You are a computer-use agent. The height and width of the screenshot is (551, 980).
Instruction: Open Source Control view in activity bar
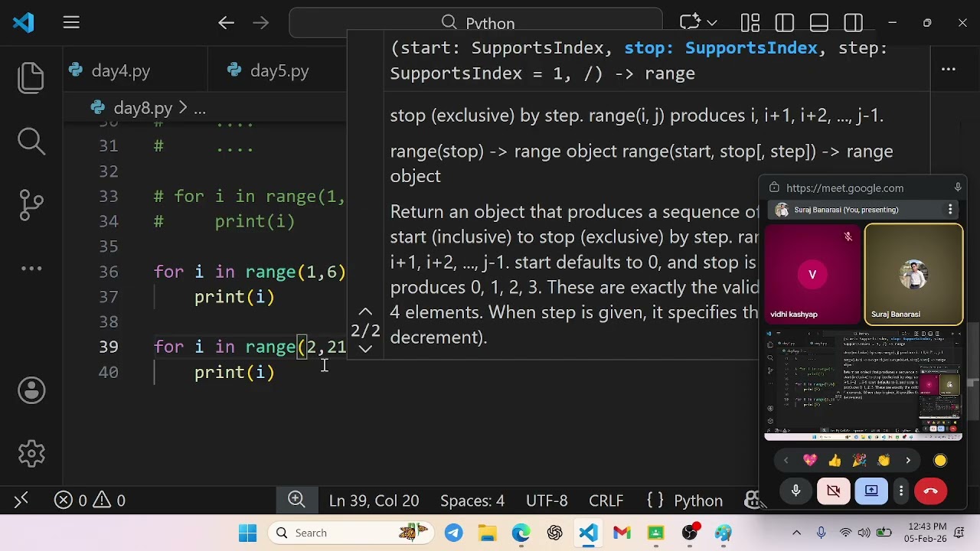31,204
